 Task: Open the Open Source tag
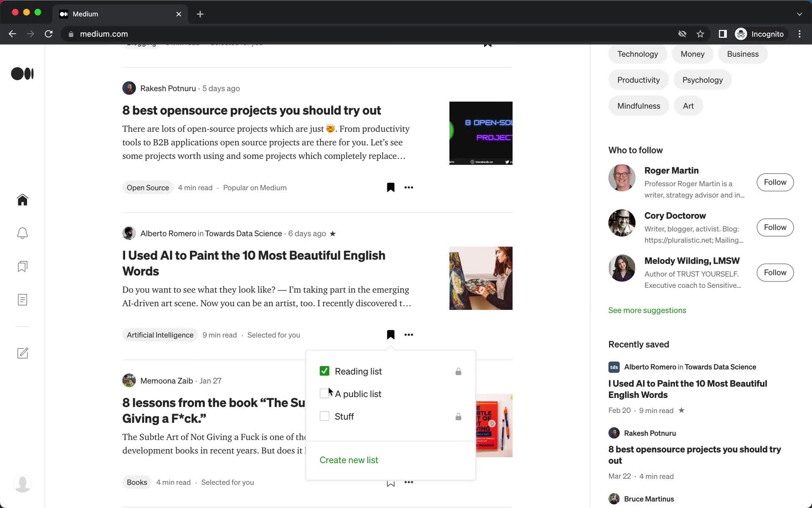148,188
